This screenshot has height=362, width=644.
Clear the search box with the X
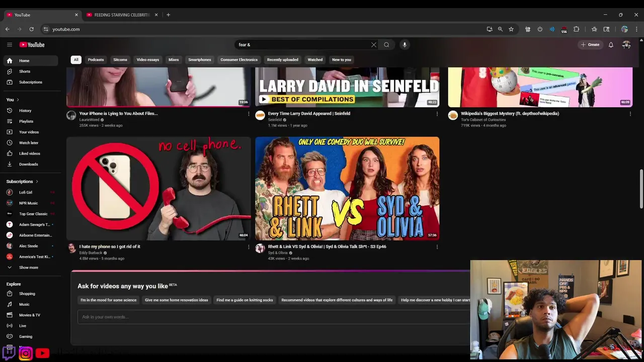tap(374, 45)
